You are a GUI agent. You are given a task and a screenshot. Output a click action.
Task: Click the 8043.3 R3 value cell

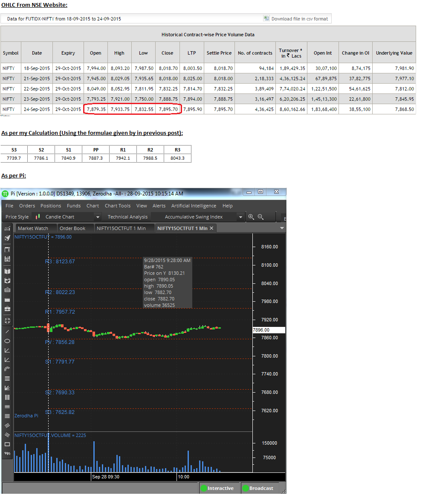pyautogui.click(x=177, y=158)
